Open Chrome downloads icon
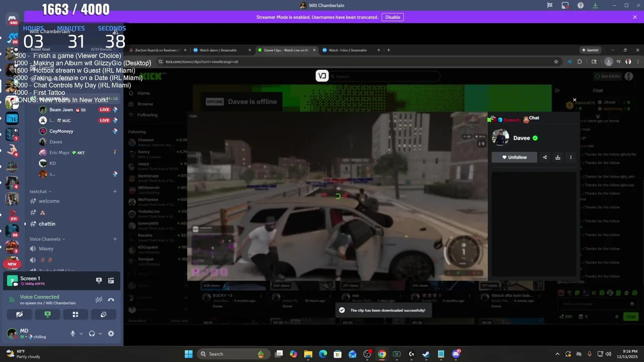 pyautogui.click(x=609, y=62)
